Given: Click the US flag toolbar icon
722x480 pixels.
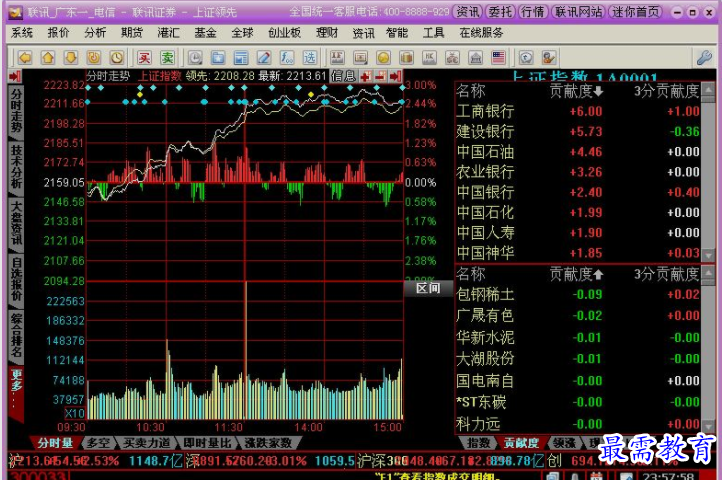Looking at the screenshot, I should point(498,58).
